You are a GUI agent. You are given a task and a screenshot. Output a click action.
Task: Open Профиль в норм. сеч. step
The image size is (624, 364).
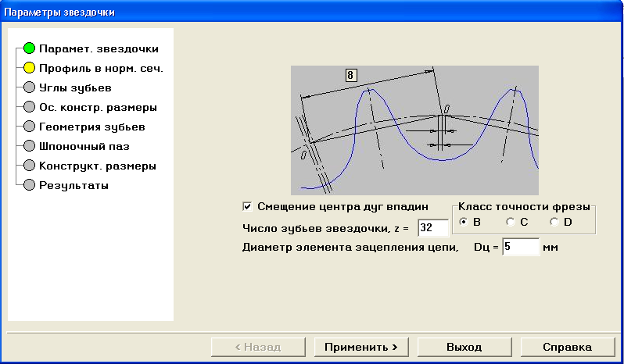(101, 69)
